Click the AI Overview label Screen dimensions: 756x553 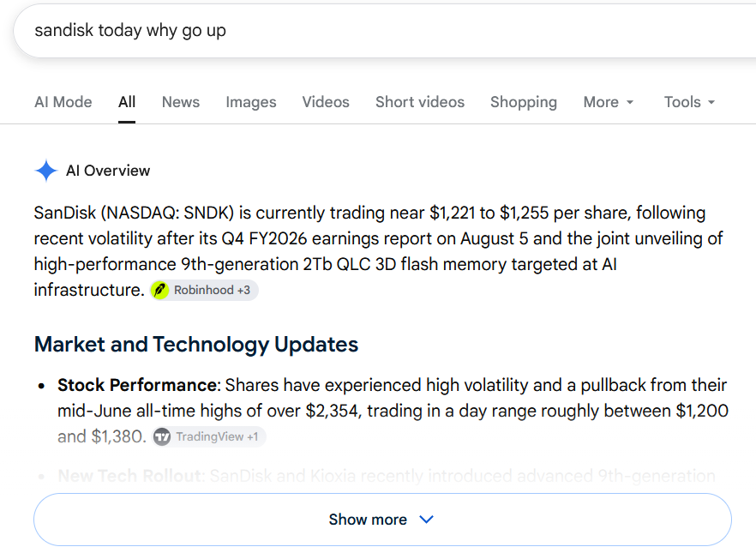click(x=108, y=171)
